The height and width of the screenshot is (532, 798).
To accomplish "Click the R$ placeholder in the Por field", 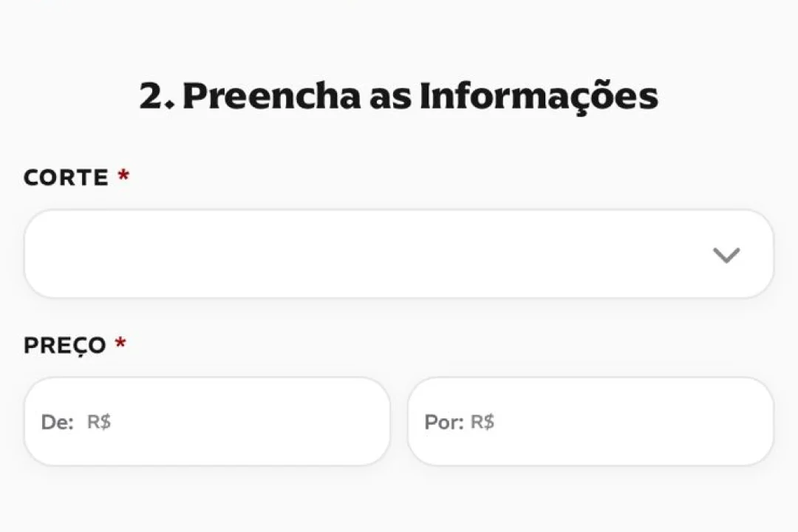I will [x=482, y=421].
